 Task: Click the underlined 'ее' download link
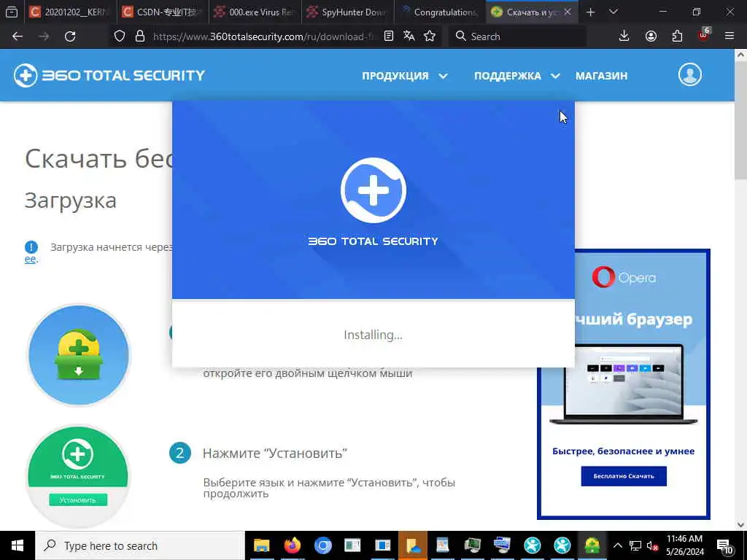30,259
